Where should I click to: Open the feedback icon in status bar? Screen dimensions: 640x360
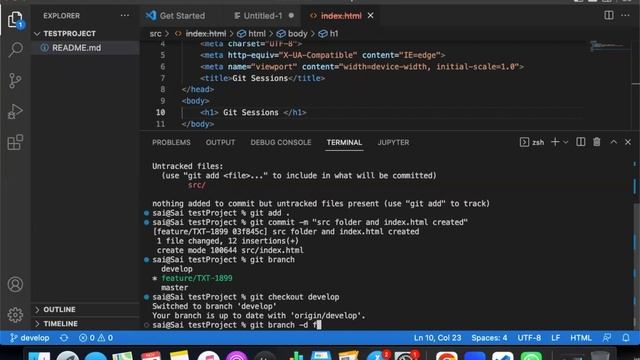tap(607, 338)
